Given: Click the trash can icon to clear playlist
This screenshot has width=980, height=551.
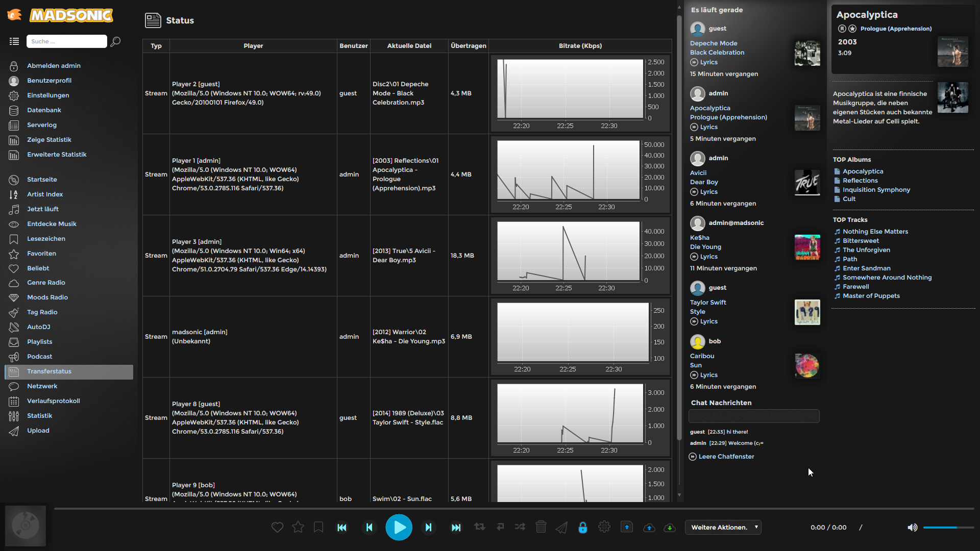Looking at the screenshot, I should tap(541, 527).
